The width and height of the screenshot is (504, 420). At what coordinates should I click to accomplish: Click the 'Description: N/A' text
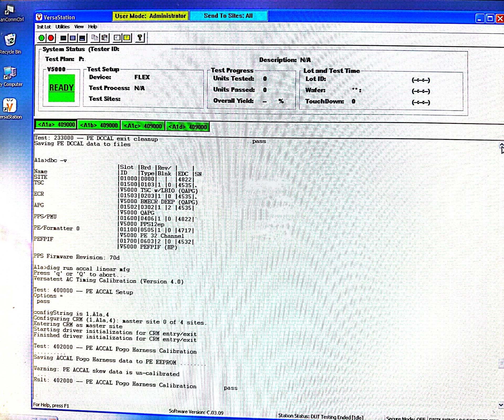coord(285,60)
